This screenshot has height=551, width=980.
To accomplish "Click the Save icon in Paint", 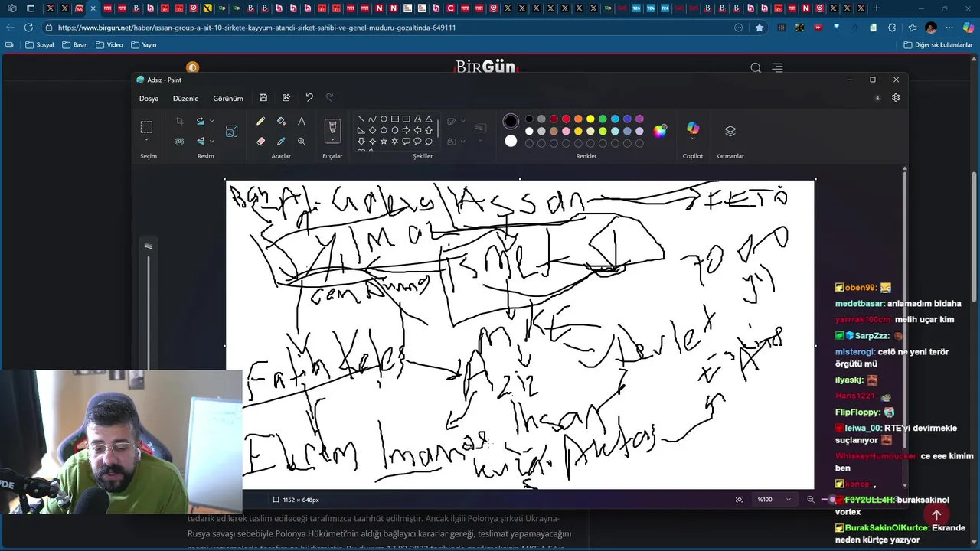I will point(263,98).
